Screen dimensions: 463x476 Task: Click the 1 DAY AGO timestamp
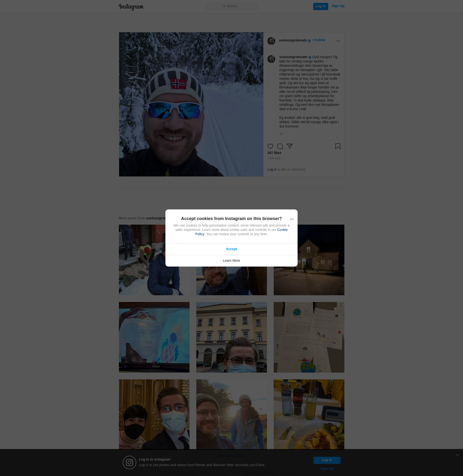click(274, 158)
